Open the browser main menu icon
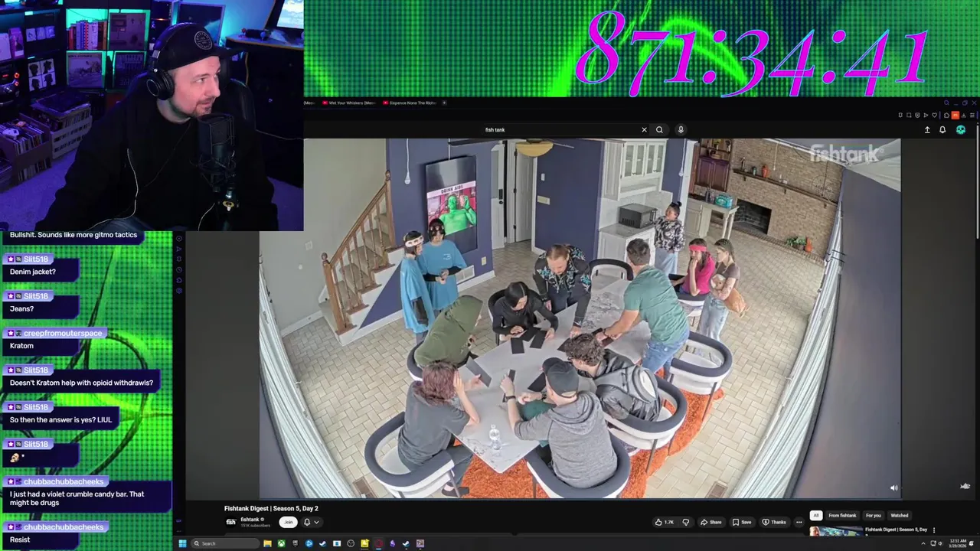980x551 pixels. (x=972, y=116)
